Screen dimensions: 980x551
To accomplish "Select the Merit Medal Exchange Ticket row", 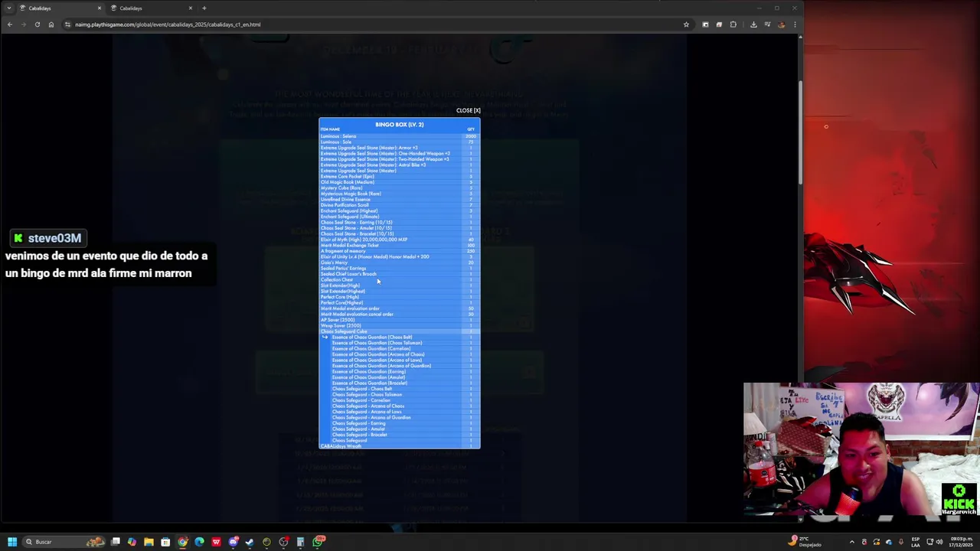I will click(399, 246).
